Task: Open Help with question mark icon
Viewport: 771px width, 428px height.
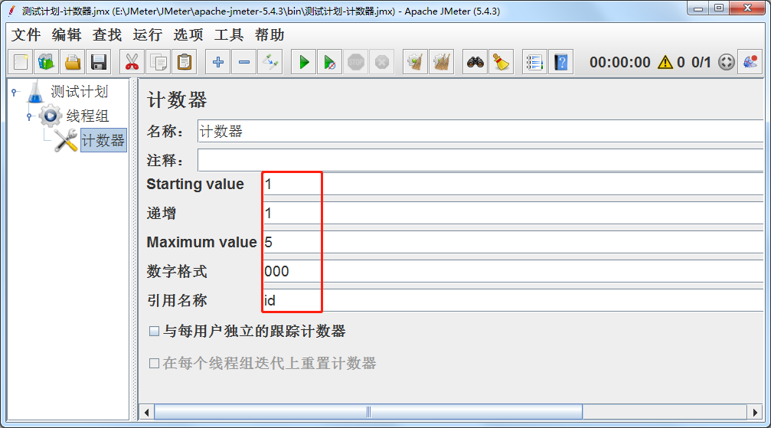Action: click(561, 62)
